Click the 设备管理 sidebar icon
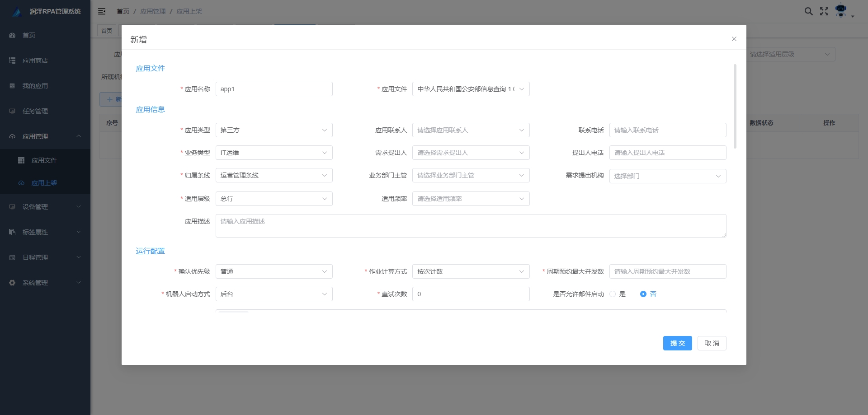Image resolution: width=868 pixels, height=415 pixels. pyautogui.click(x=12, y=207)
